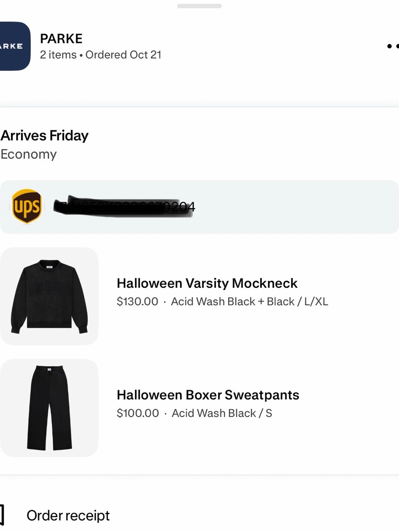Open the Halloween Boxer Sweatpants product title
This screenshot has width=399, height=532.
208,395
